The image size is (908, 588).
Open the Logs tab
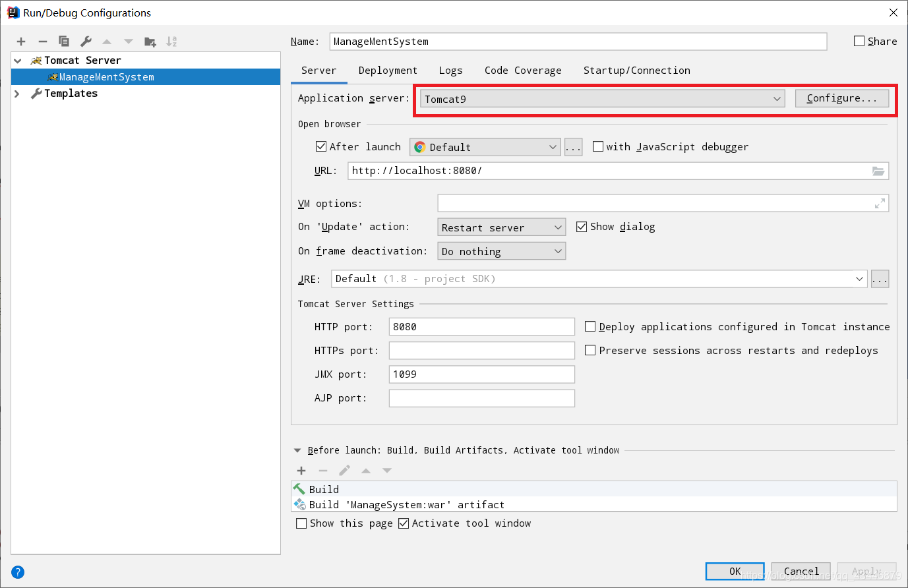tap(451, 71)
